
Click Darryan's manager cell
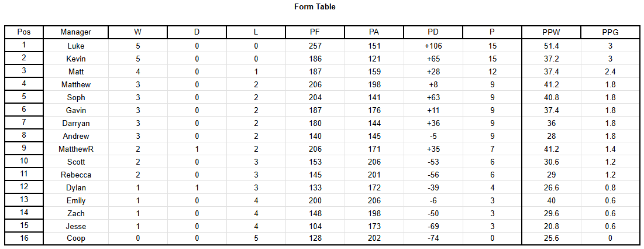75,123
